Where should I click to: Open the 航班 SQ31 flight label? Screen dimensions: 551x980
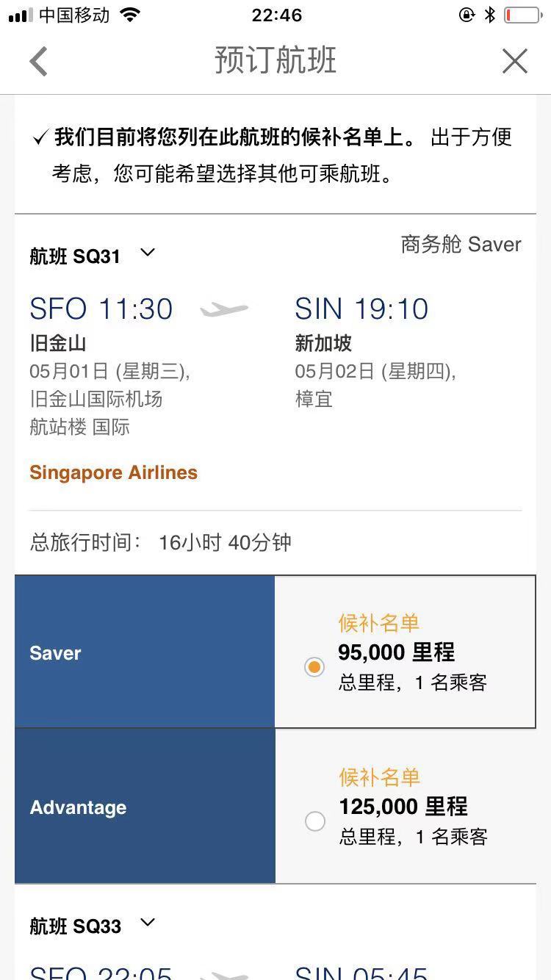pos(74,256)
